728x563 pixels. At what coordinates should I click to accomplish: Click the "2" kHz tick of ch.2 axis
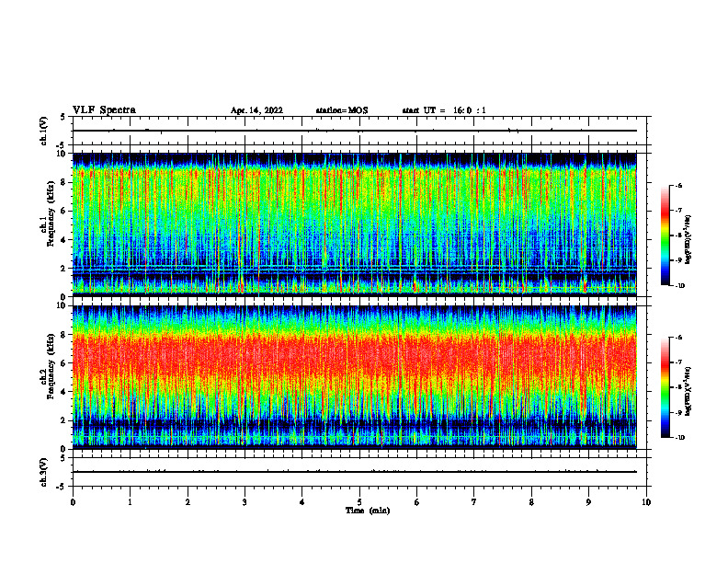(x=64, y=420)
